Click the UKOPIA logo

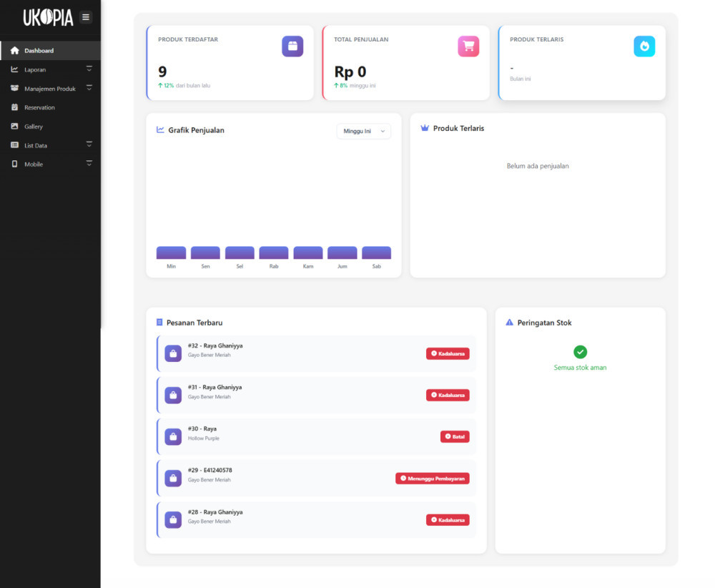[48, 17]
